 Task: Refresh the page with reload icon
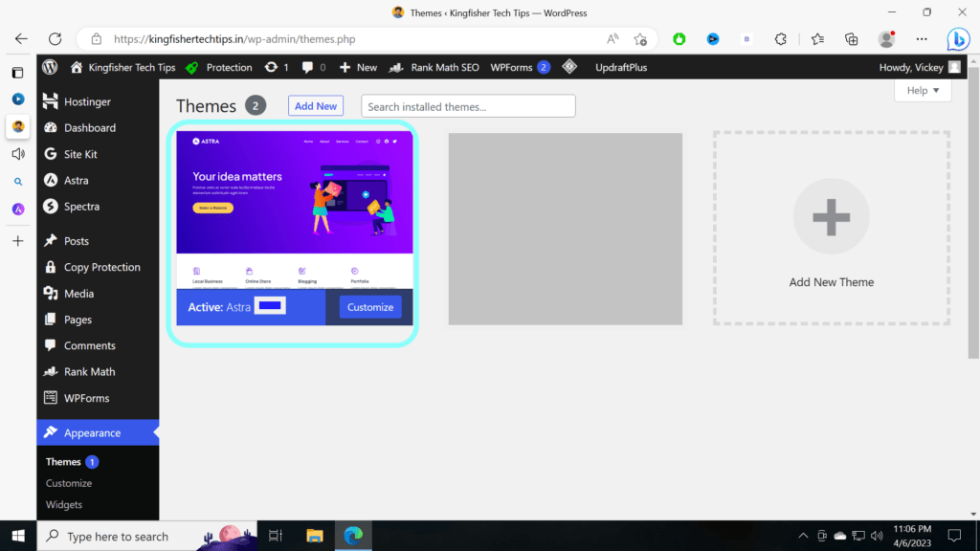[x=55, y=38]
